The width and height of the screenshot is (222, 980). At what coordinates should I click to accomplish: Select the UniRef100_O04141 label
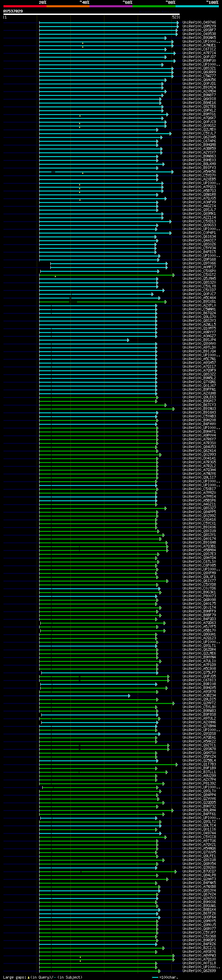(x=199, y=458)
